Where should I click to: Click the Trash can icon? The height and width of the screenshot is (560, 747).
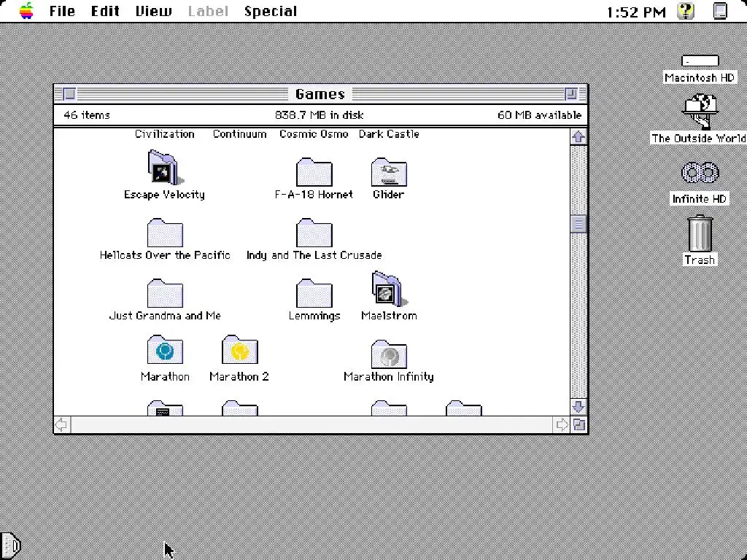pos(700,233)
